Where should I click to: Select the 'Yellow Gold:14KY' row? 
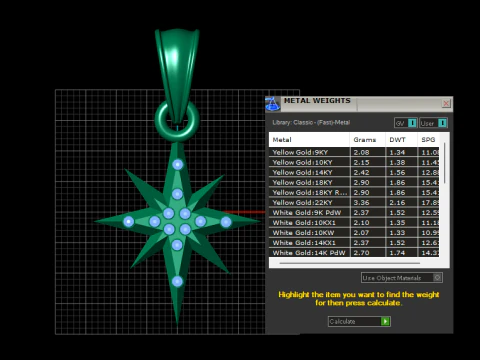(354, 172)
